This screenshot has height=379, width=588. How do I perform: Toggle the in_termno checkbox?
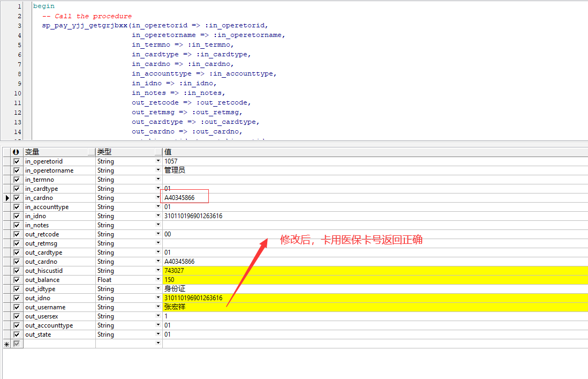[17, 180]
